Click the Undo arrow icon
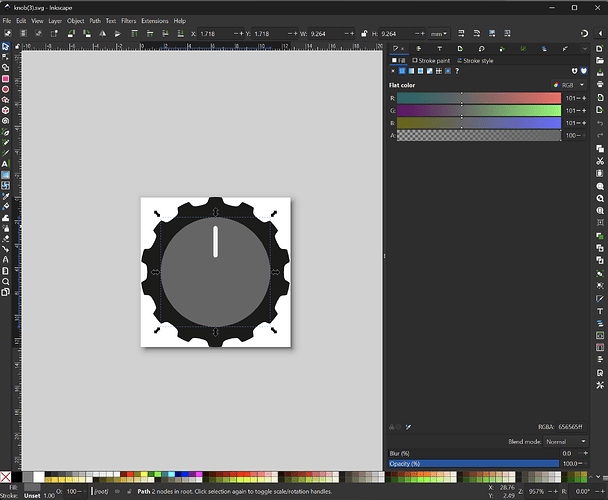Image resolution: width=608 pixels, height=500 pixels. (x=600, y=123)
